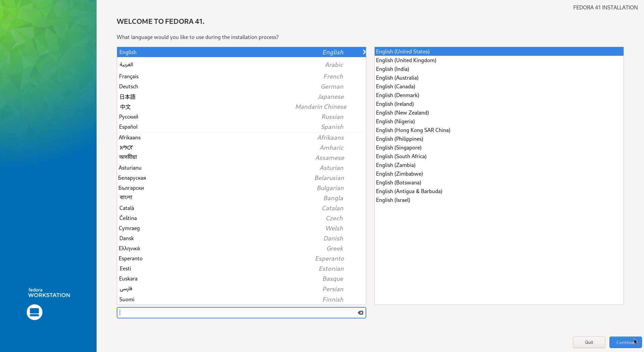Choose Български (Bulgarian) language
Viewport: 644px width, 352px height.
(241, 188)
